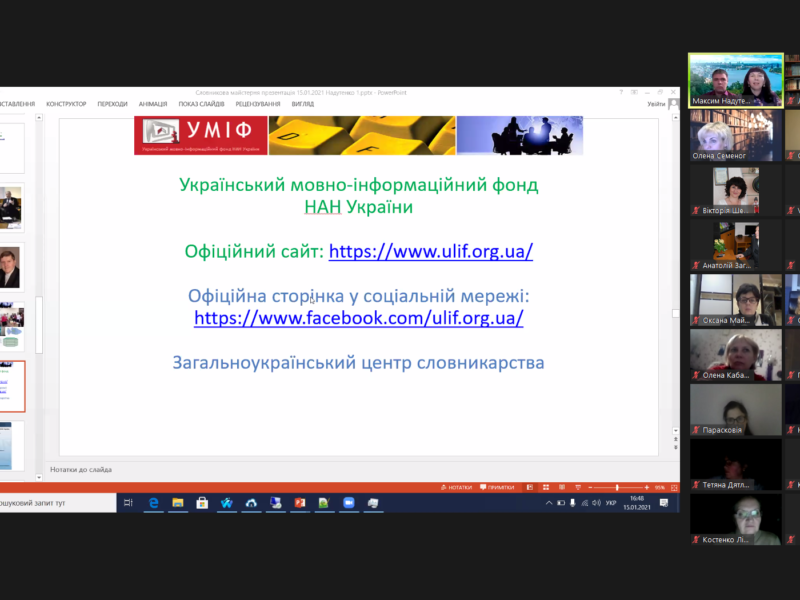Open the Анімація ribbon tab
Image resolution: width=800 pixels, height=600 pixels.
tap(153, 104)
